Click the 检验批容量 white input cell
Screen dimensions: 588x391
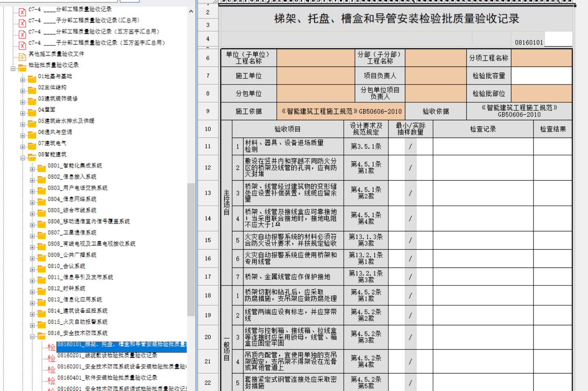pyautogui.click(x=541, y=76)
